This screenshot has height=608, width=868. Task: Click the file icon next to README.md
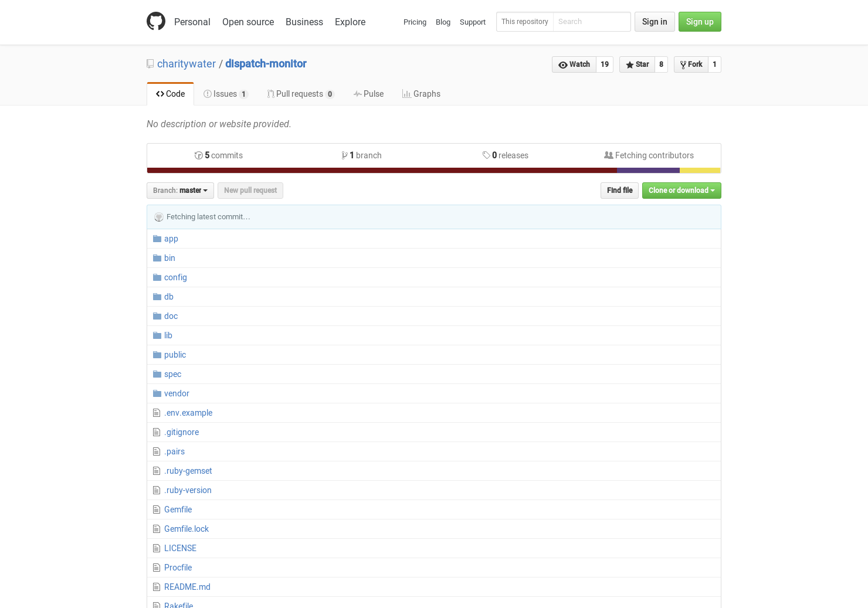tap(157, 587)
